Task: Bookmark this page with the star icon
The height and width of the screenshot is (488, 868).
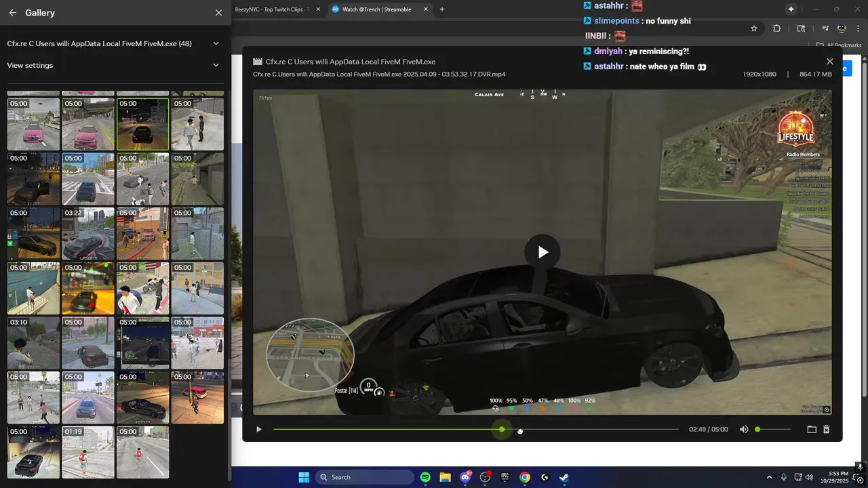Action: coord(753,28)
